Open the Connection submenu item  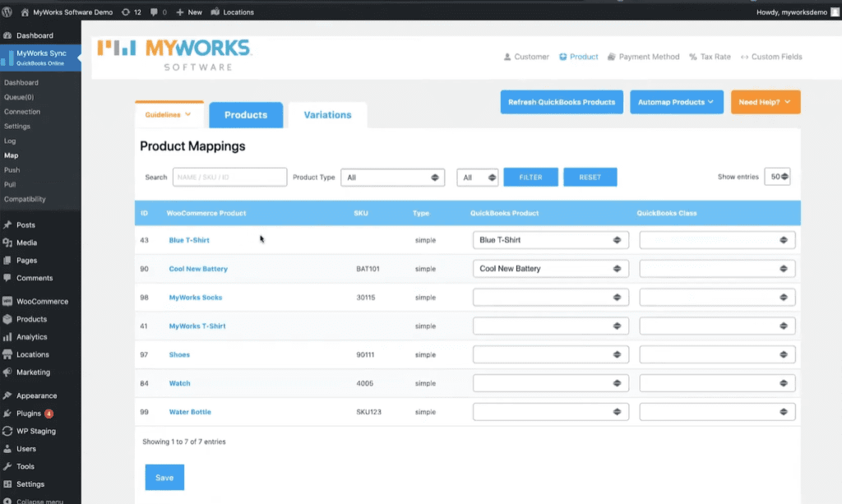pos(22,112)
